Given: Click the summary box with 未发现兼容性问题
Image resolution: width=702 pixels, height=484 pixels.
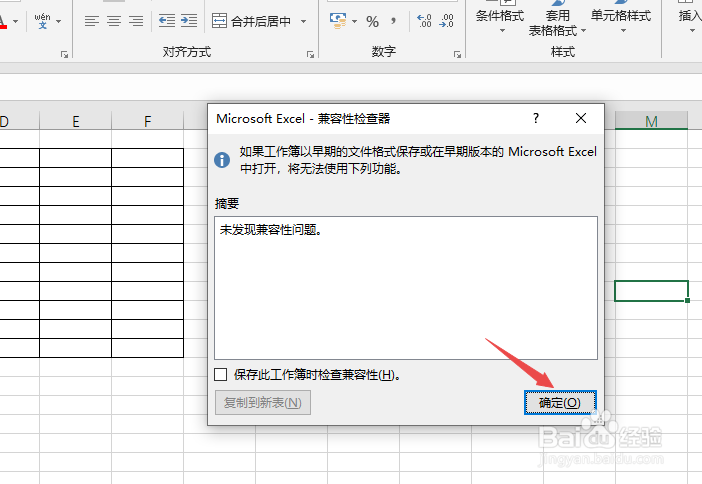Looking at the screenshot, I should (x=406, y=288).
